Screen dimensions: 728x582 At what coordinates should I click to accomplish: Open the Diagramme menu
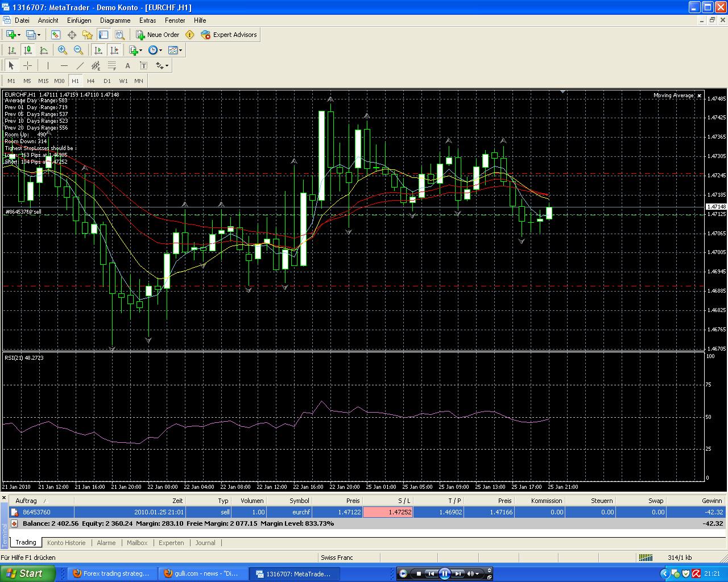tap(115, 20)
